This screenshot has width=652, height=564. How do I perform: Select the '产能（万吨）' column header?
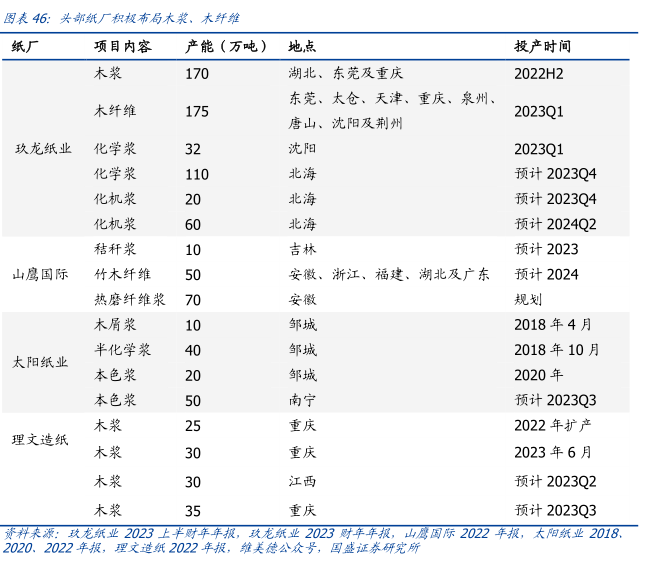227,47
